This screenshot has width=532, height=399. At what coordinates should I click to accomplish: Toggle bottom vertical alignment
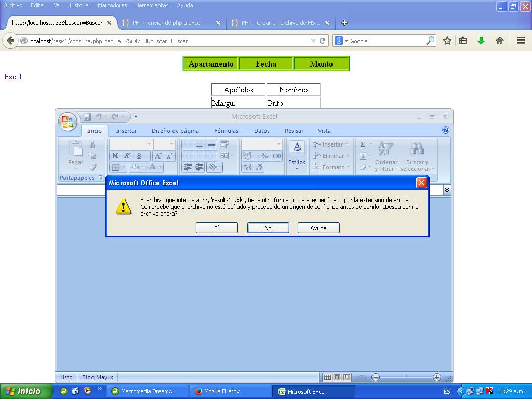coord(211,144)
